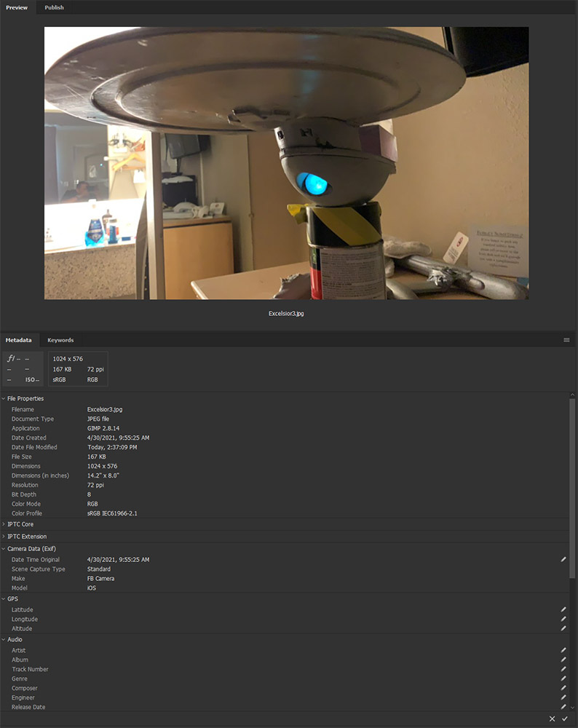Viewport: 578px width, 728px height.
Task: Click the Model value iOS
Action: [92, 587]
